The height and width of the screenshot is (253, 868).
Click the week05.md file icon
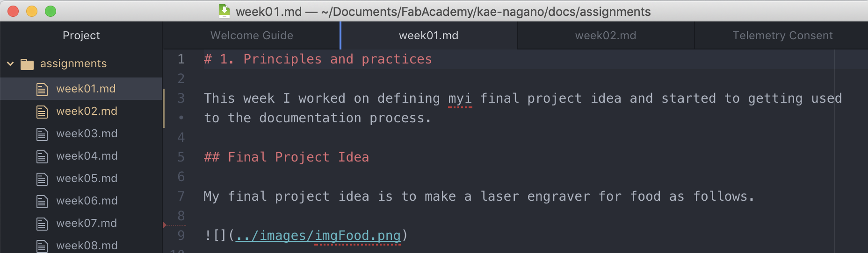(42, 179)
